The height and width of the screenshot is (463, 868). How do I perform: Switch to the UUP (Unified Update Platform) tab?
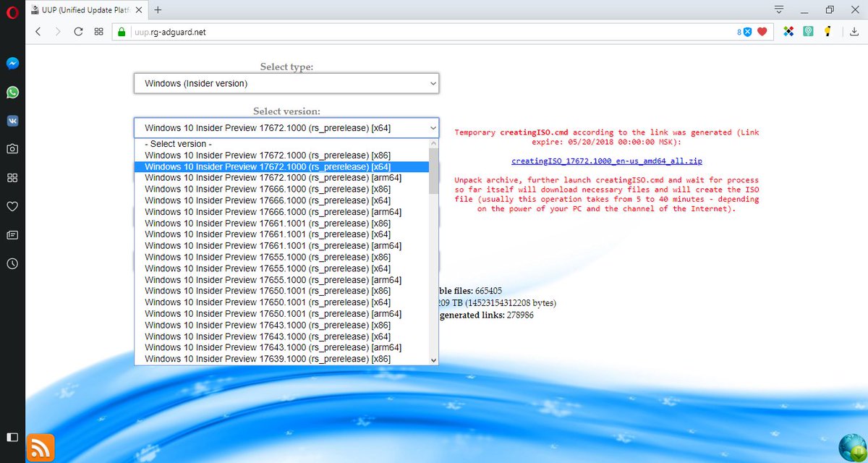[88, 10]
